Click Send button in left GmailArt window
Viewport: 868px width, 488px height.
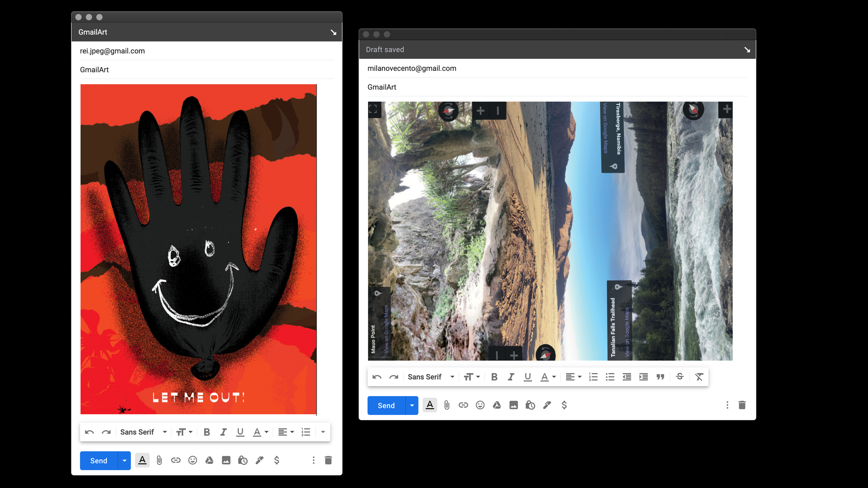coord(99,460)
